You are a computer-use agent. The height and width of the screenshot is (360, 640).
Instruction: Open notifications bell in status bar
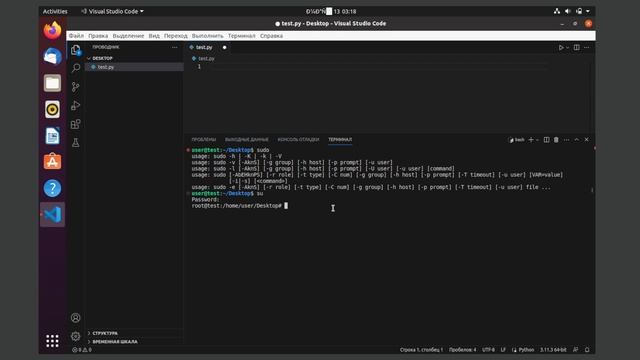tap(587, 350)
